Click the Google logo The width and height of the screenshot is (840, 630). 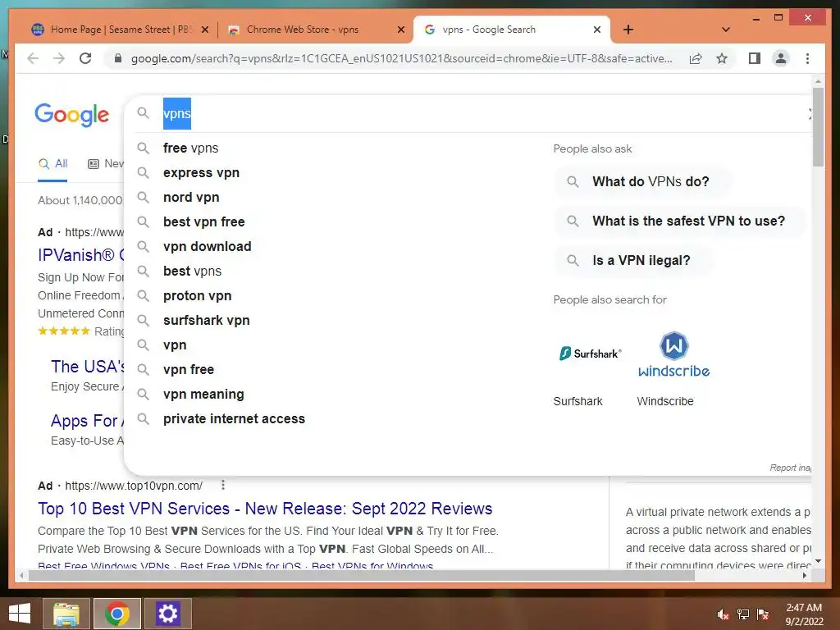(x=72, y=115)
